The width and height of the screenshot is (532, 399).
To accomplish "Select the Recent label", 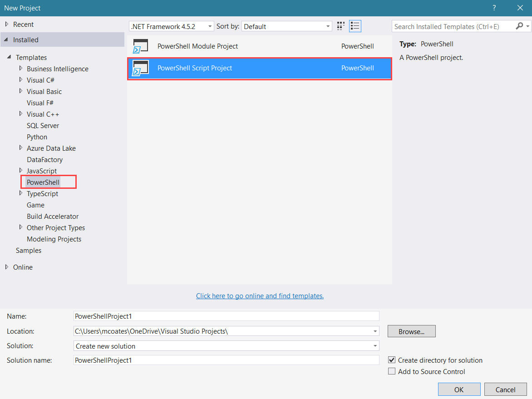I will coord(24,25).
